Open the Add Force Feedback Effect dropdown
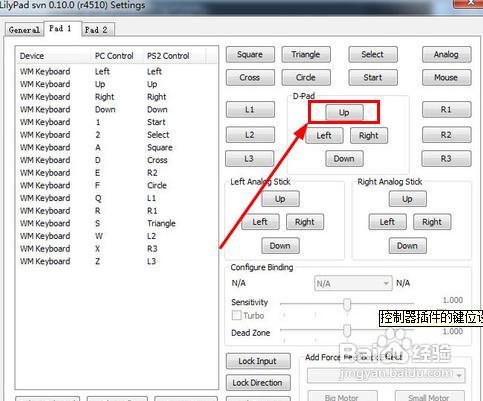Image resolution: width=483 pixels, height=401 pixels. 386,375
